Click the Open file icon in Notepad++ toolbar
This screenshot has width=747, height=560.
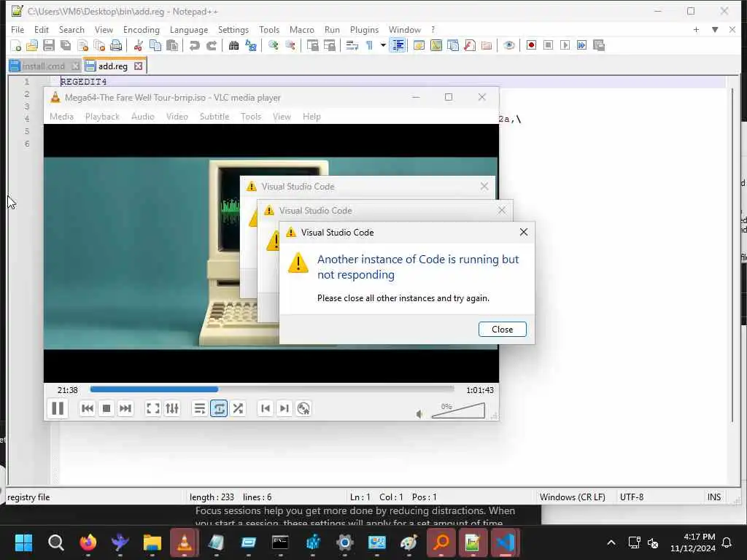32,45
